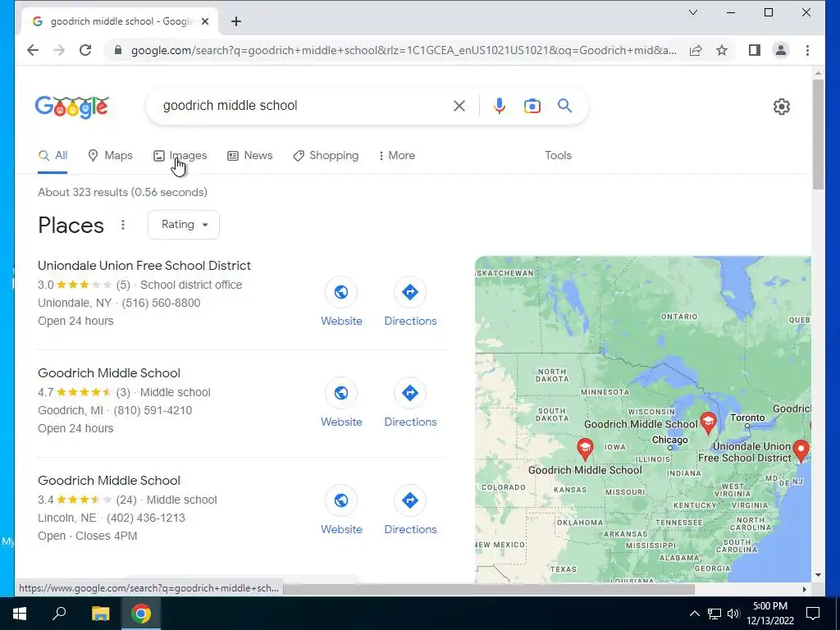Click the share page icon in the address bar
Screen dimensions: 840x630
[696, 50]
